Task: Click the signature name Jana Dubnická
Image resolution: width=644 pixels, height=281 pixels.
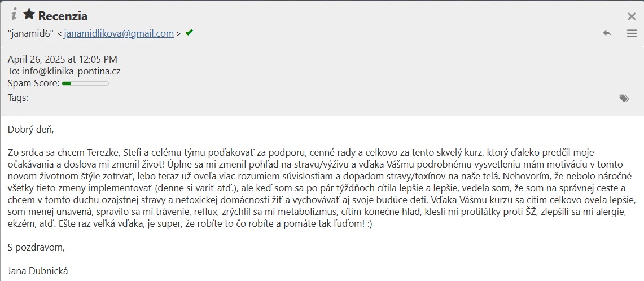Action: pos(38,271)
